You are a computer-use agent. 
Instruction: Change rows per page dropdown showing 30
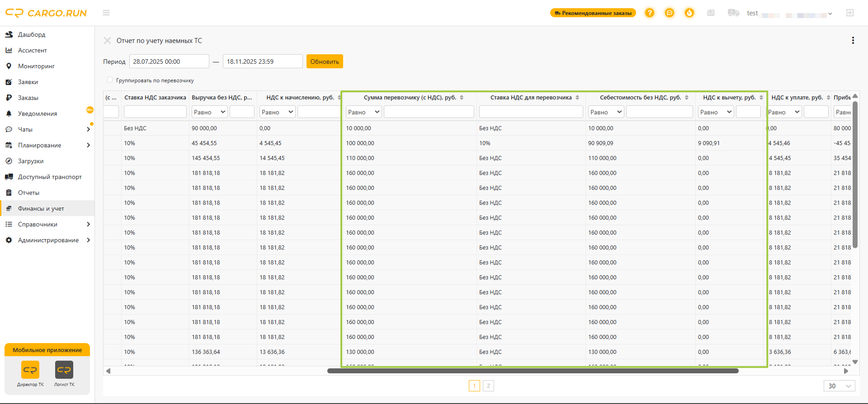tap(840, 386)
